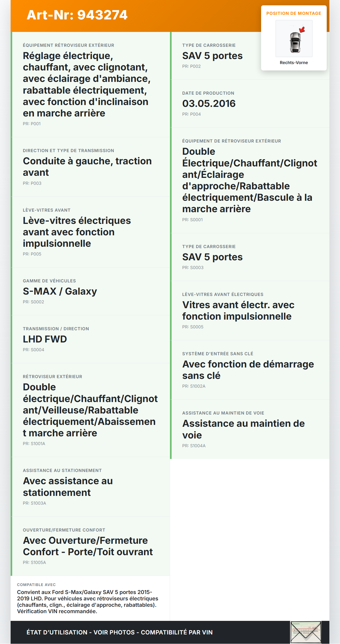The height and width of the screenshot is (644, 340).
Task: Click the Art-Nr: 943274 heading
Action: pos(77,15)
